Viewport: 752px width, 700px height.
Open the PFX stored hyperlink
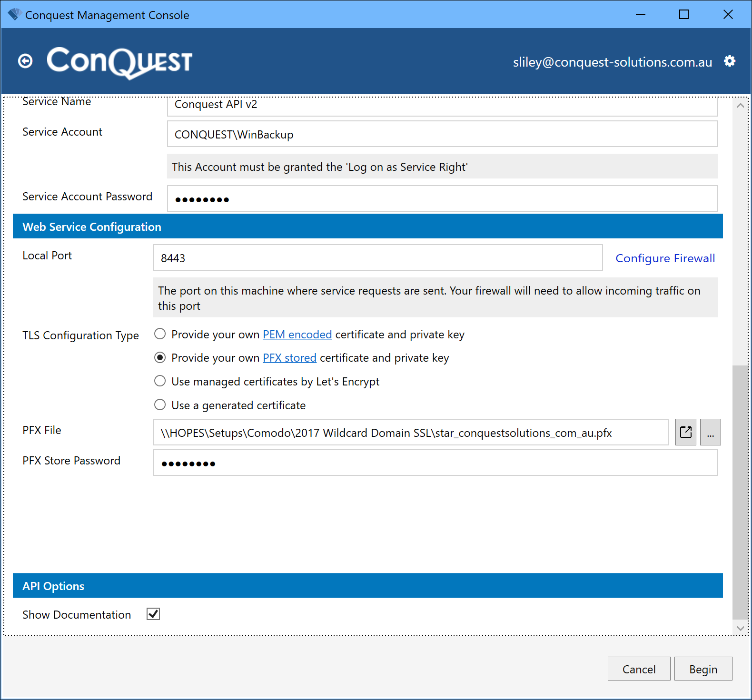pyautogui.click(x=289, y=358)
